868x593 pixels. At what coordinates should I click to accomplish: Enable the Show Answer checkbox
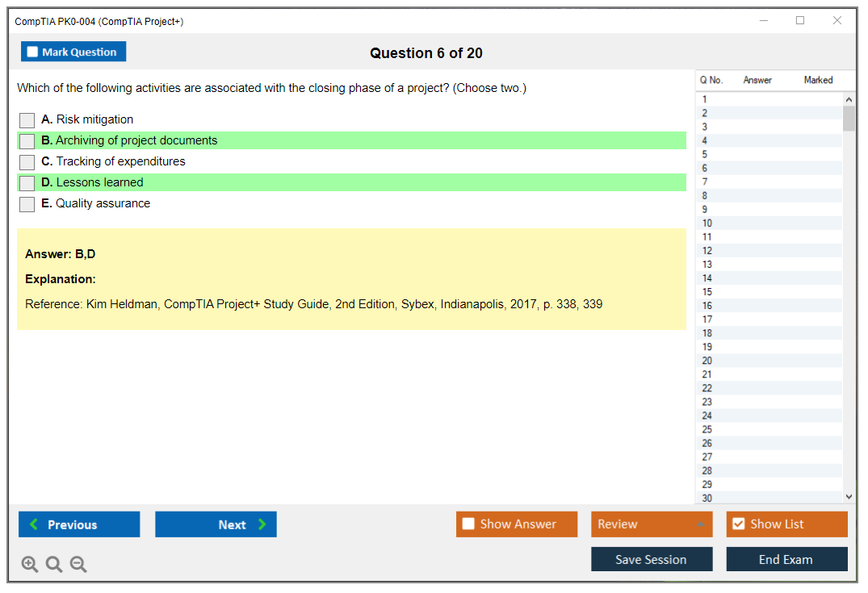pos(469,524)
